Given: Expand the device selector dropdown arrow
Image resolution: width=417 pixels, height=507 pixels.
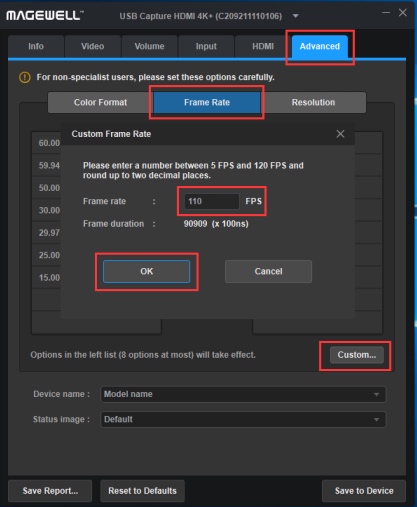Looking at the screenshot, I should 296,16.
